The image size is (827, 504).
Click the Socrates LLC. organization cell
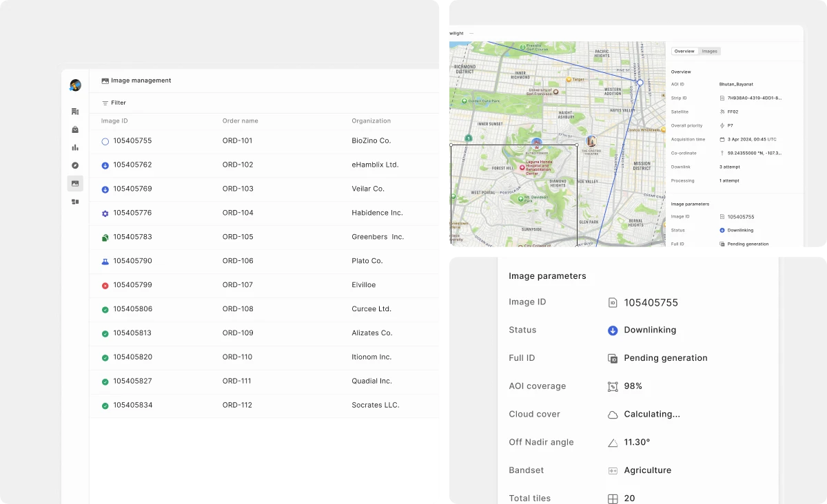point(376,405)
